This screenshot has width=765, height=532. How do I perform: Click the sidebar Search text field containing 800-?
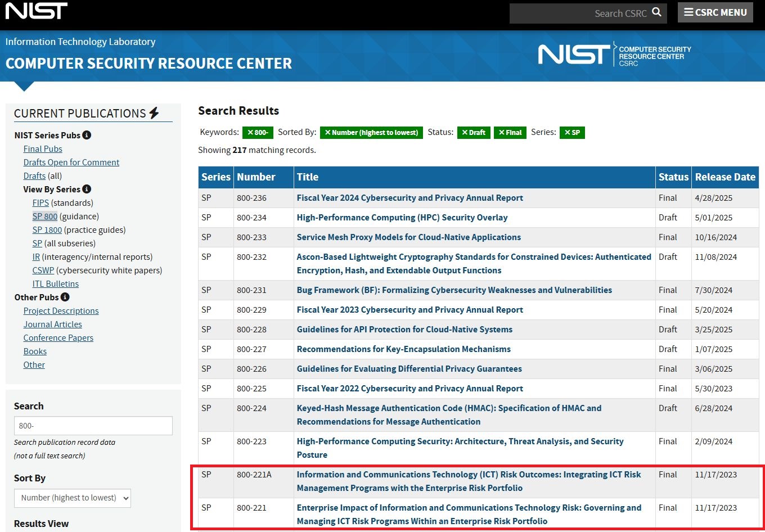pyautogui.click(x=93, y=426)
